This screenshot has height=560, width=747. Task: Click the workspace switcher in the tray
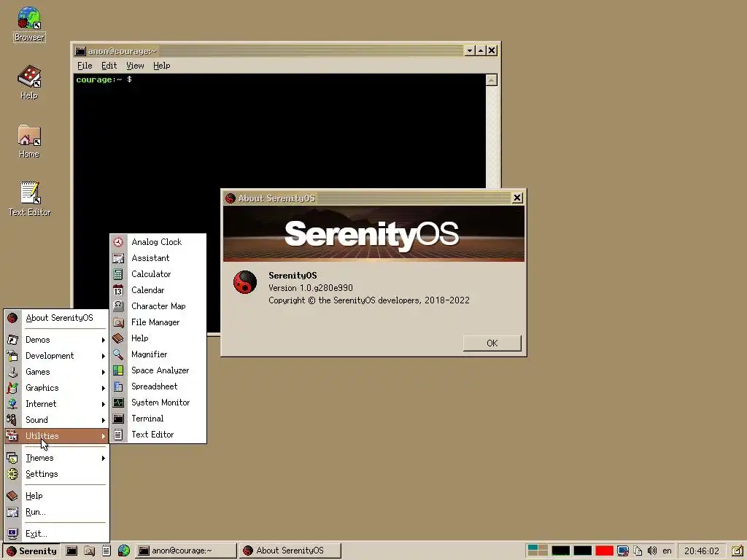538,551
